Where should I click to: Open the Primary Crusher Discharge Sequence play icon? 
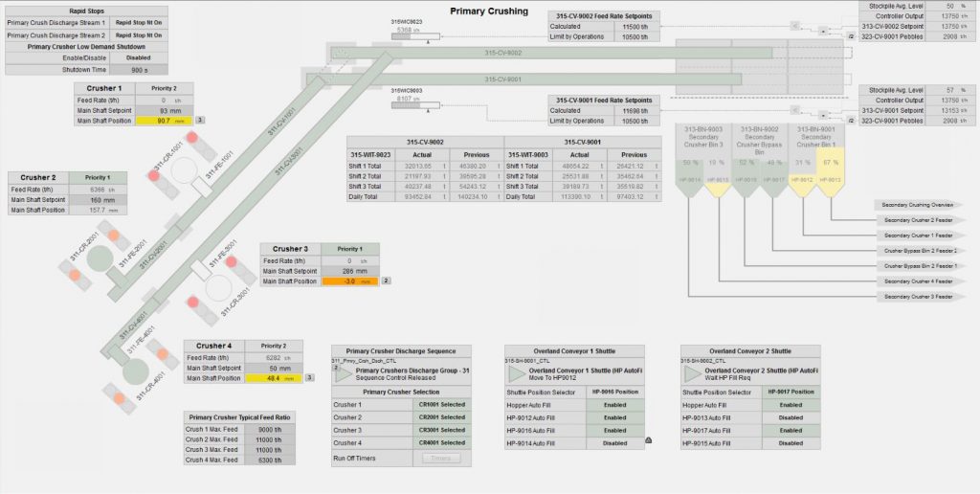[343, 374]
